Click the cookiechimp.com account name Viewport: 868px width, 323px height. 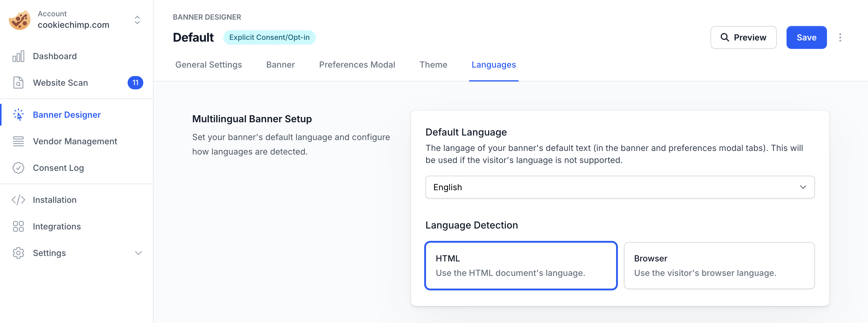tap(73, 25)
